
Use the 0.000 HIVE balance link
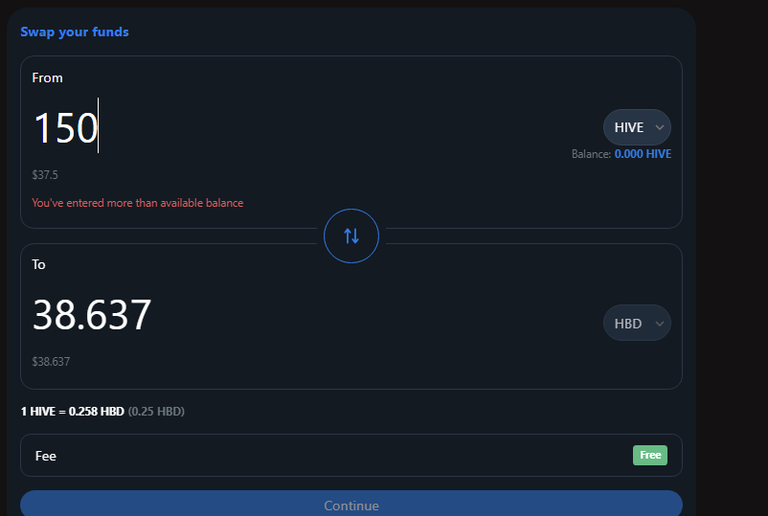coord(643,154)
